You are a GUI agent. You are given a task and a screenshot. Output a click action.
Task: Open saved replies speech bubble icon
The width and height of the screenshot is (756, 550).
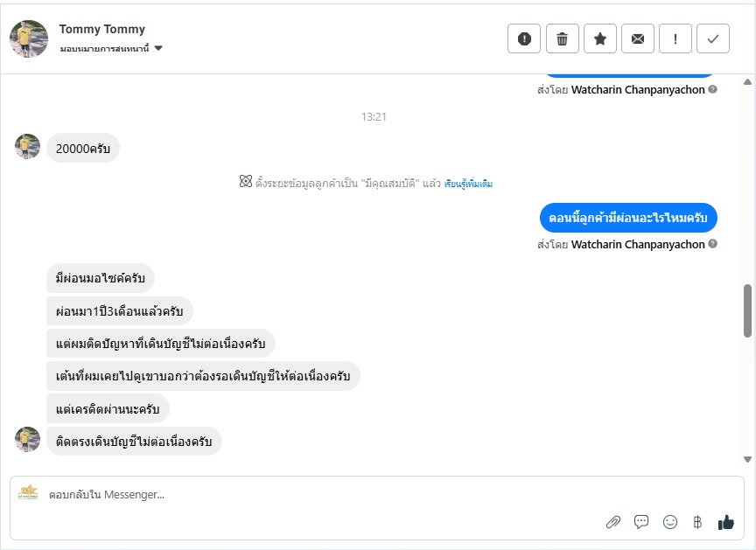tap(641, 522)
